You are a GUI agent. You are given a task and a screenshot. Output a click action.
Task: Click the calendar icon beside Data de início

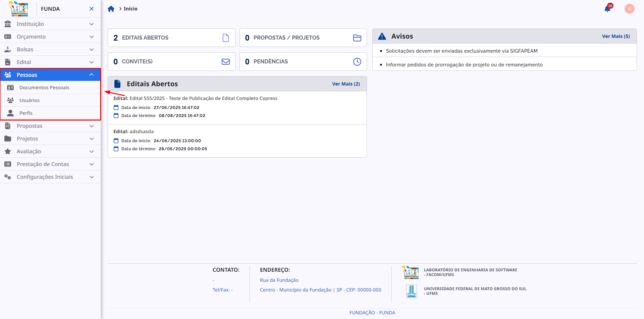tap(116, 107)
